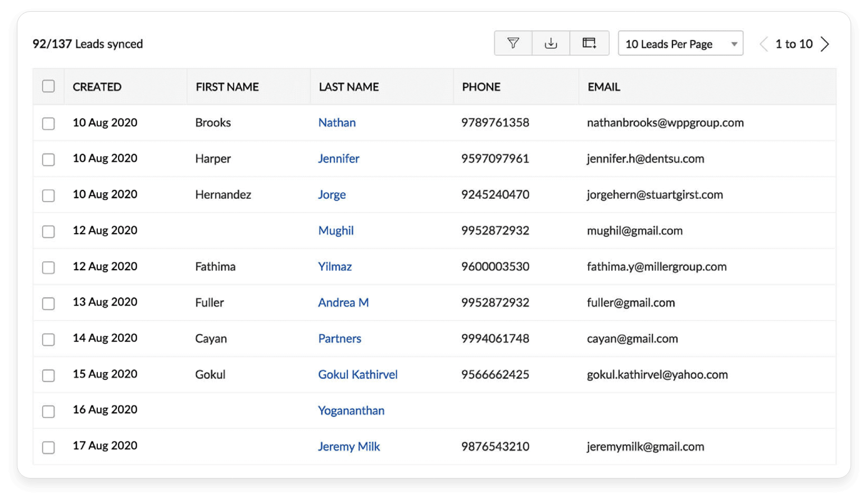The height and width of the screenshot is (501, 868).
Task: Tick the checkbox for Jeremy Milk's row
Action: [48, 448]
